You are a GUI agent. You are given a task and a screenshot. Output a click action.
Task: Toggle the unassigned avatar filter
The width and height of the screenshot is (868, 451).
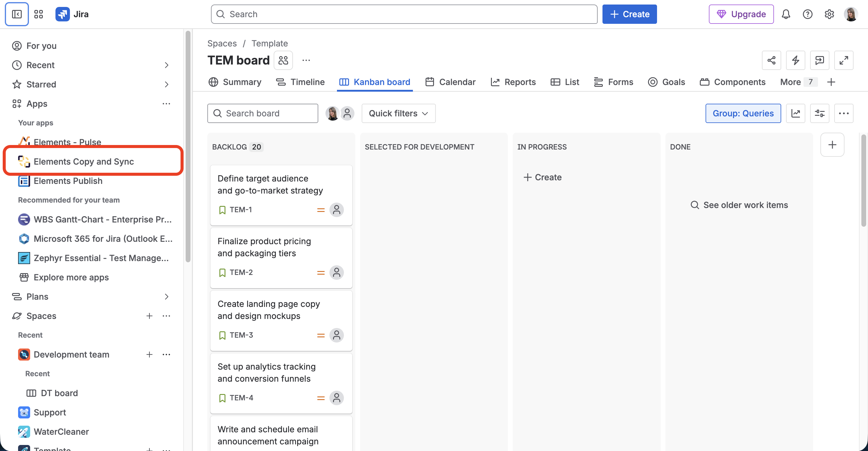click(x=348, y=113)
